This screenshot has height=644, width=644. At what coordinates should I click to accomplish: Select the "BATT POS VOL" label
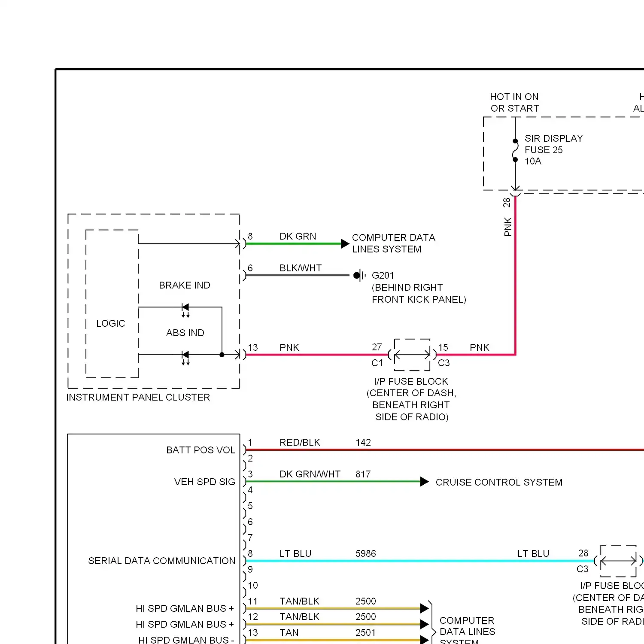coord(200,450)
